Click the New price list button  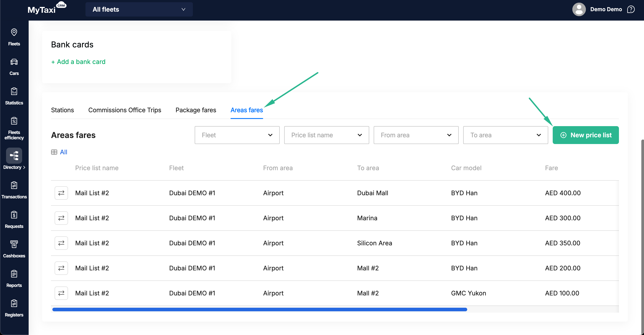pyautogui.click(x=586, y=135)
